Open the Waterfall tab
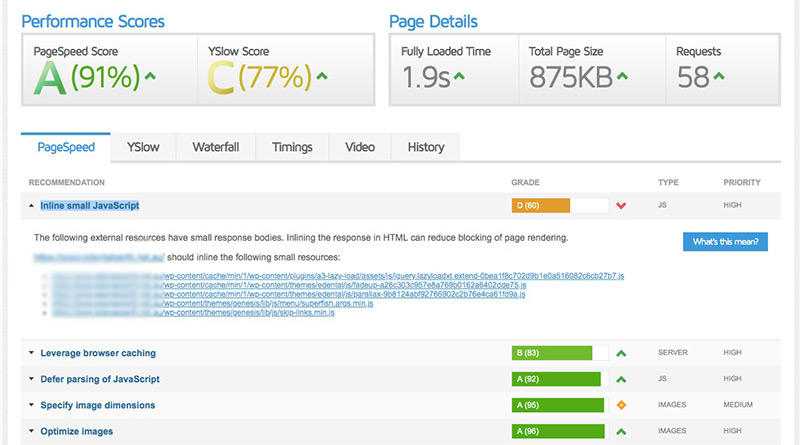The image size is (800, 445). pos(216,147)
